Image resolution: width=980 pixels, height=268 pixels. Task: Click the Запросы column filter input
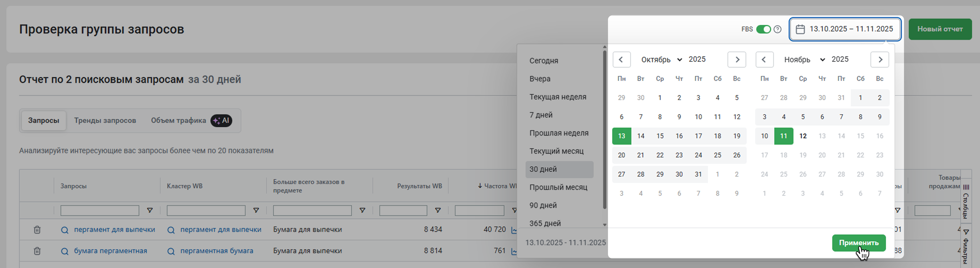pos(100,211)
